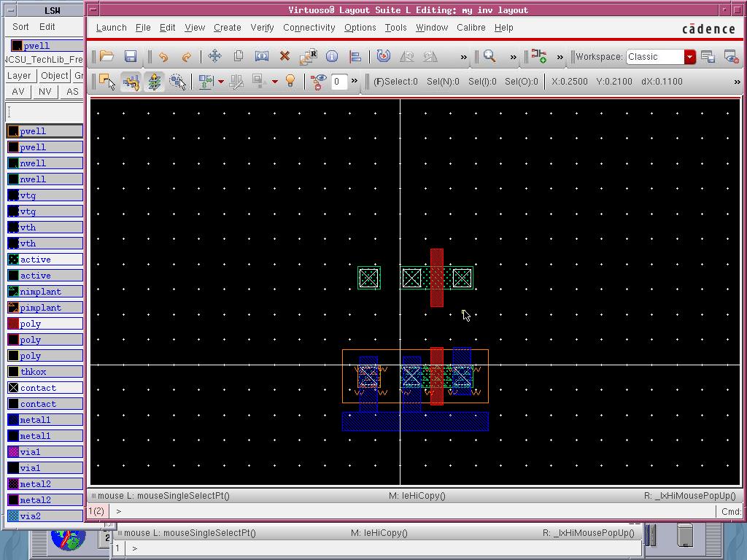Toggle the green stacked layers icon
The height and width of the screenshot is (560, 747).
click(x=155, y=82)
